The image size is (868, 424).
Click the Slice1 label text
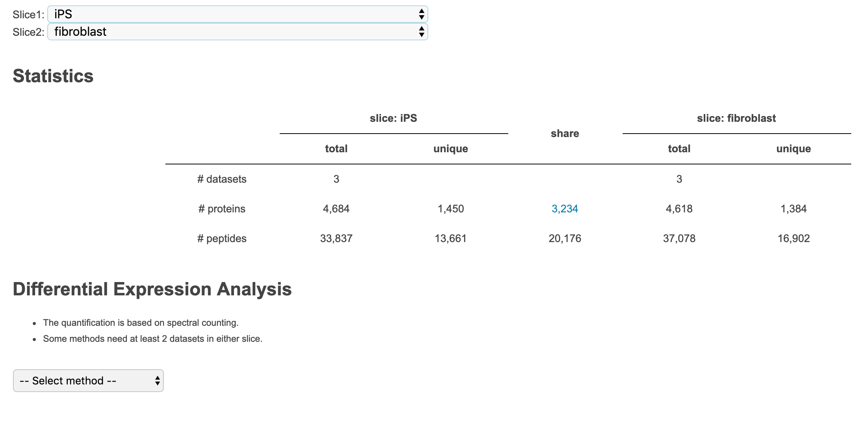(x=28, y=14)
